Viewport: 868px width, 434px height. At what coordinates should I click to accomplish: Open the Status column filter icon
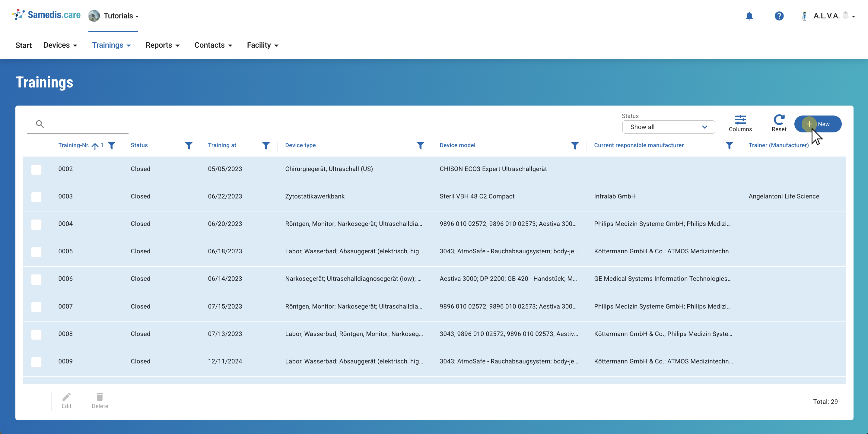(x=189, y=145)
